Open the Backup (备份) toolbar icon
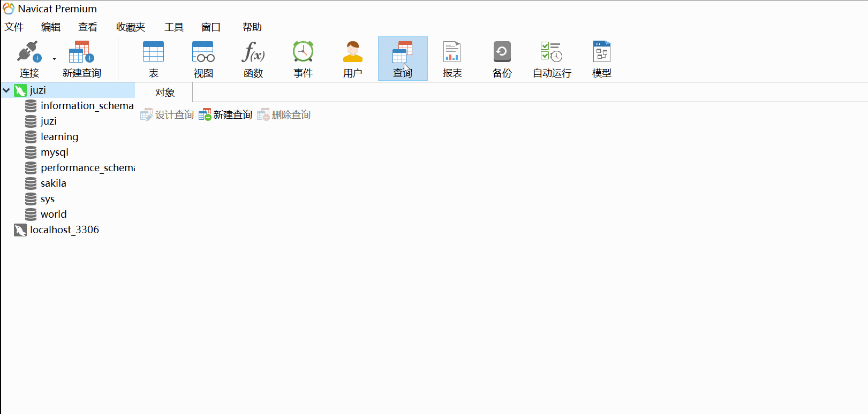 pos(502,52)
